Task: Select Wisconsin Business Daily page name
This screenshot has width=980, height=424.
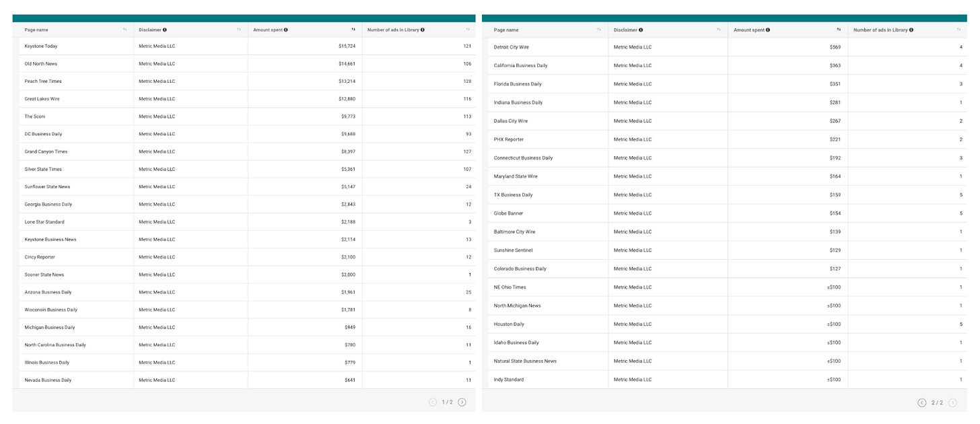Action: [x=51, y=310]
